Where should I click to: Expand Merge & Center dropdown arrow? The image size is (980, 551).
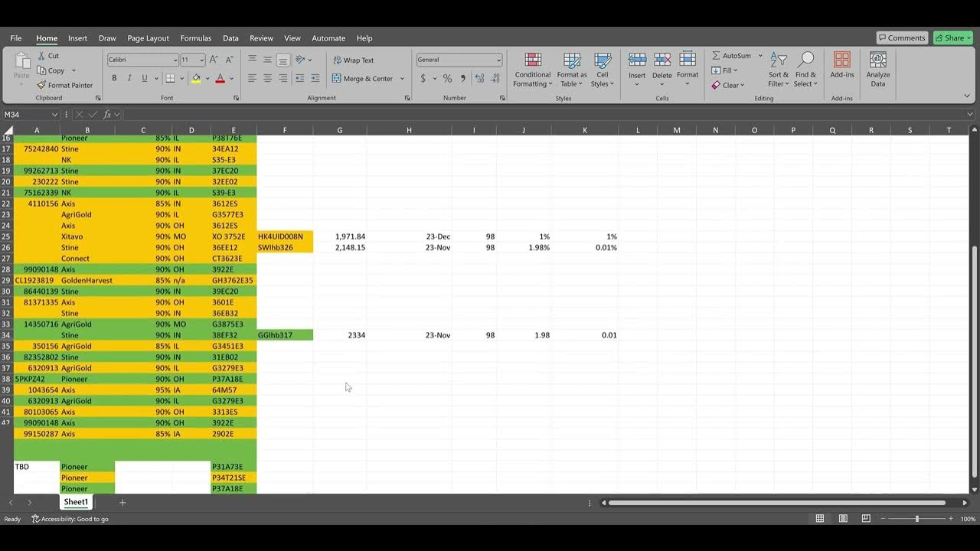[x=402, y=78]
